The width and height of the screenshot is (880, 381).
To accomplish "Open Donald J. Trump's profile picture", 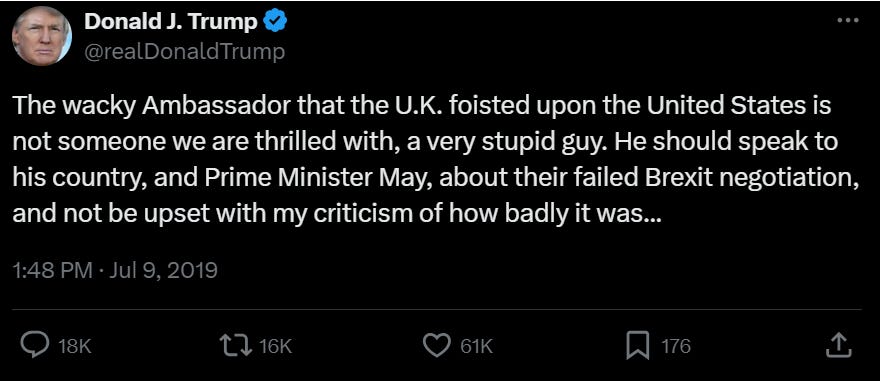I will [42, 36].
